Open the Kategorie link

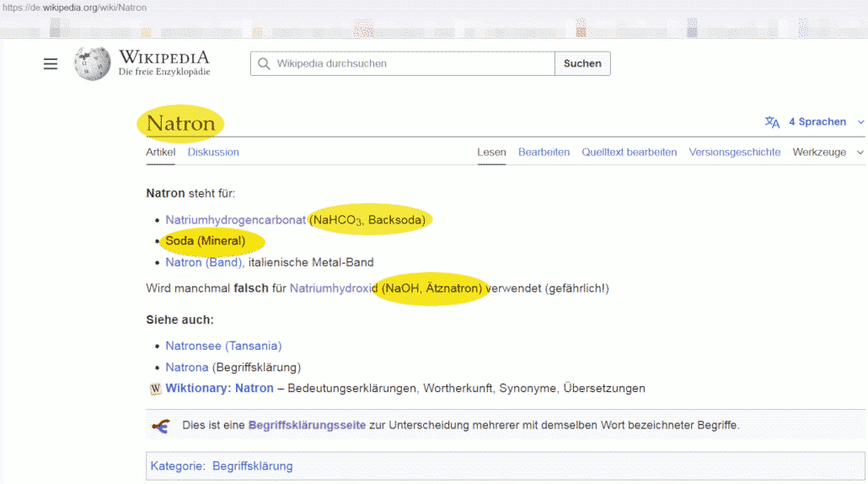tap(176, 466)
